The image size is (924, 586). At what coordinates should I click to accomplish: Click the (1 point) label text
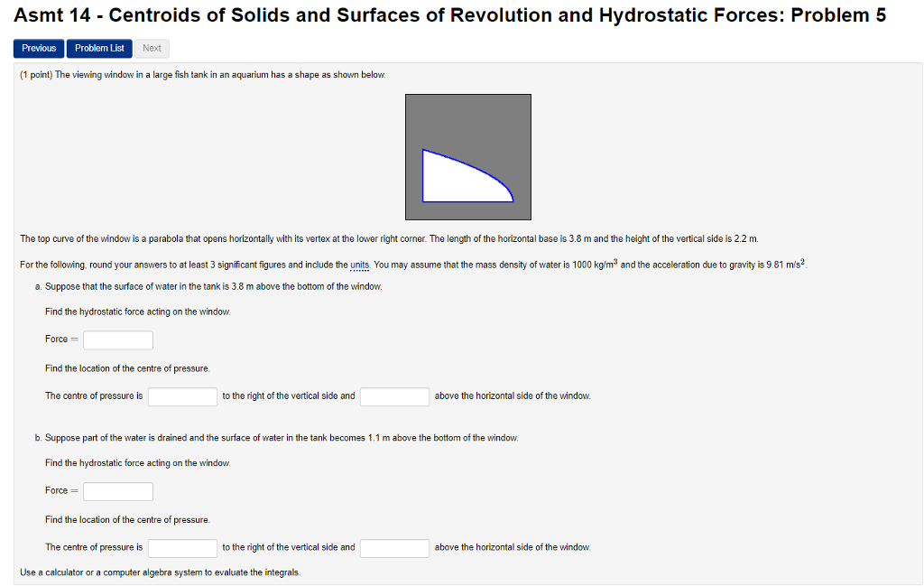(x=36, y=75)
